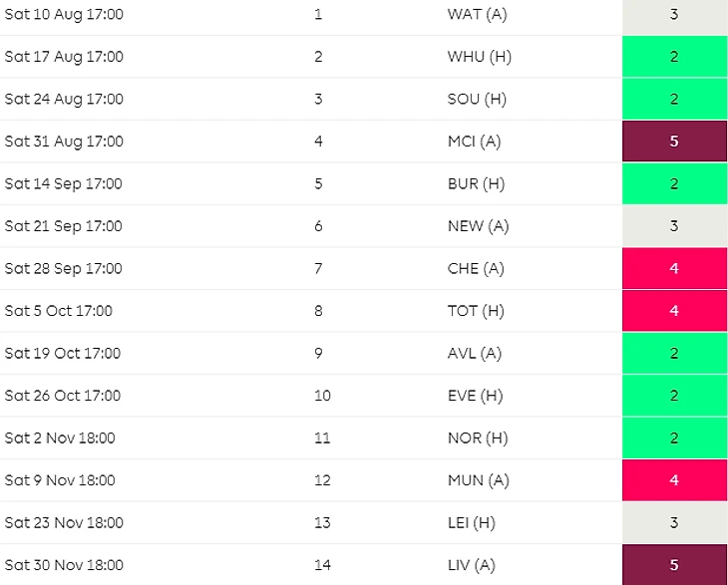The height and width of the screenshot is (585, 728).
Task: Click the EVE (H) opponent cell
Action: click(x=475, y=396)
